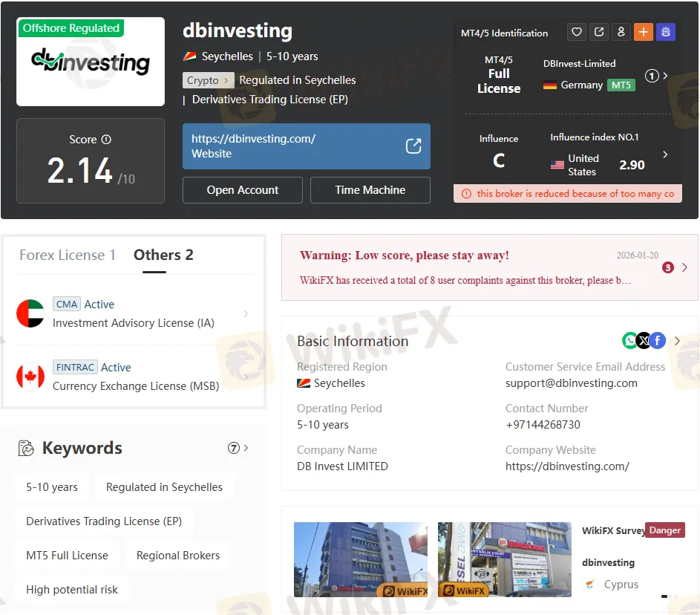Image resolution: width=700 pixels, height=615 pixels.
Task: Expand the Keywords section chevron
Action: (x=246, y=448)
